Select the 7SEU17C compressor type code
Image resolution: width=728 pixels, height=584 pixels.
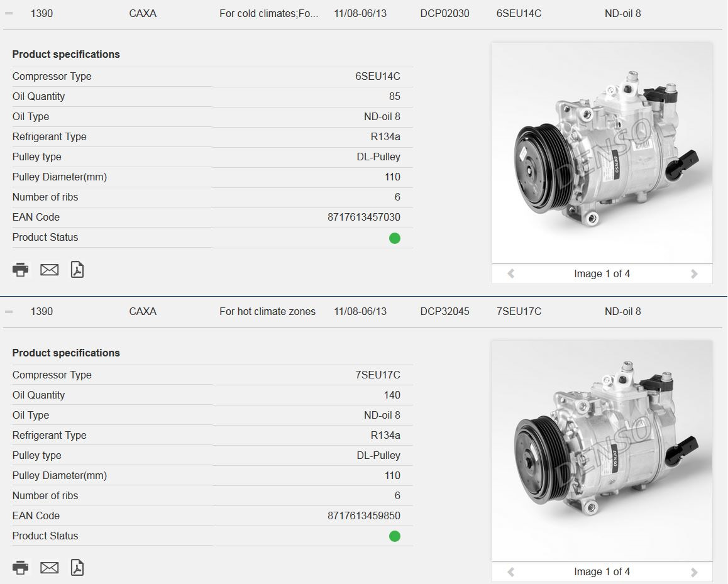(x=518, y=311)
